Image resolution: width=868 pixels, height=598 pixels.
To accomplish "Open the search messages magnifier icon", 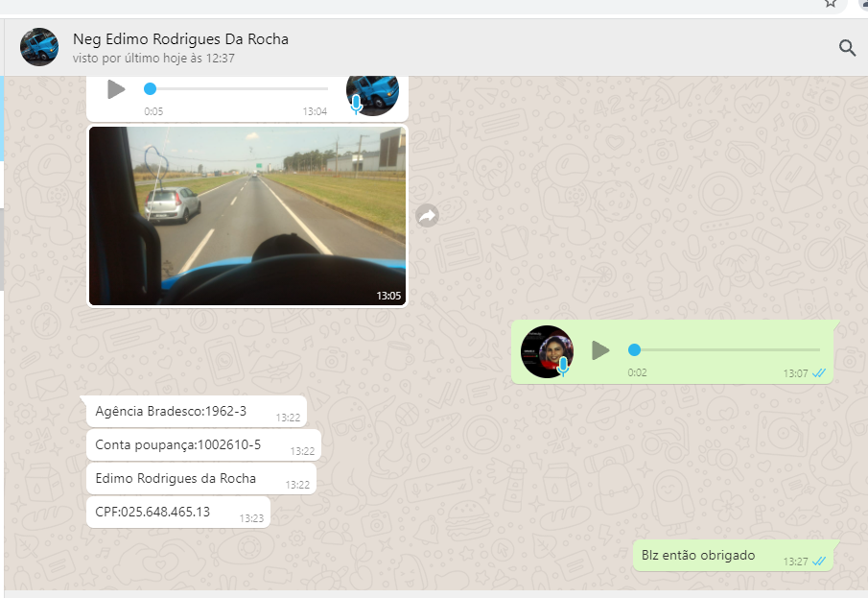I will 847,48.
